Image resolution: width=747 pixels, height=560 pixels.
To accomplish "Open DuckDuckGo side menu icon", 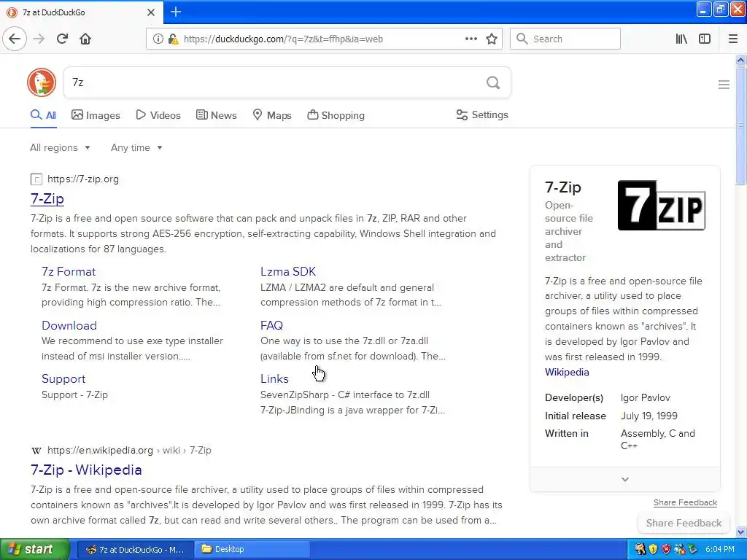I will pos(724,85).
